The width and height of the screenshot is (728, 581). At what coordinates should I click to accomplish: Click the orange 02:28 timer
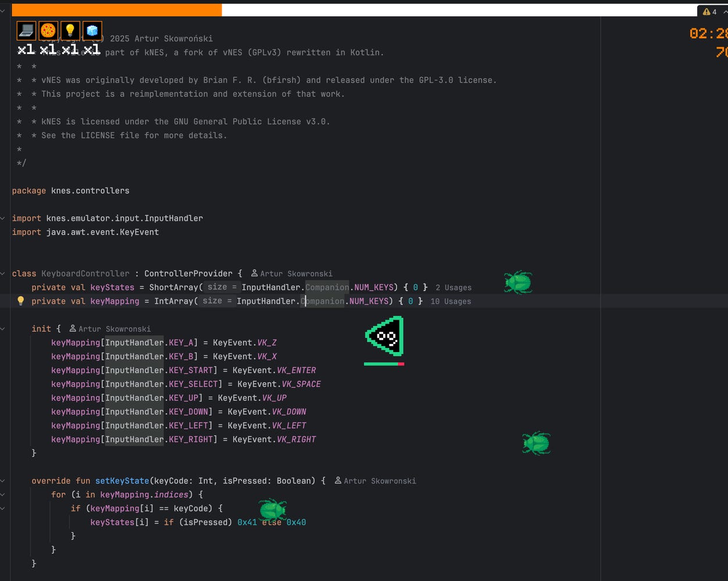[x=708, y=34]
